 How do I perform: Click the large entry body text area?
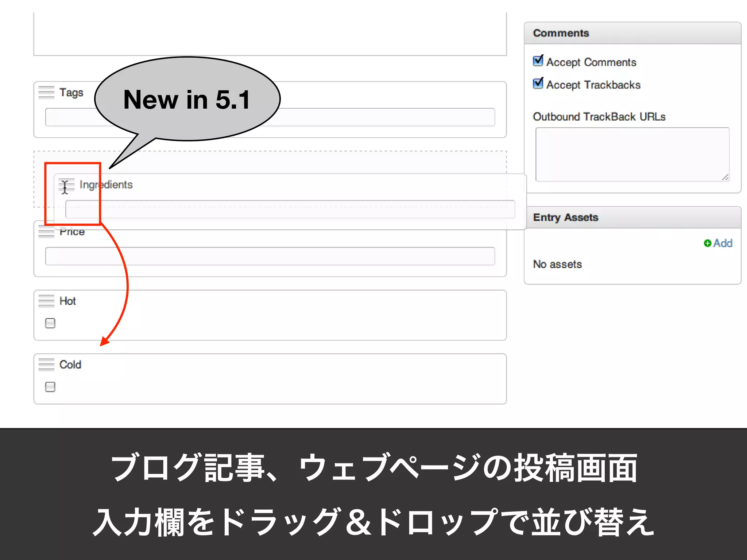click(270, 34)
